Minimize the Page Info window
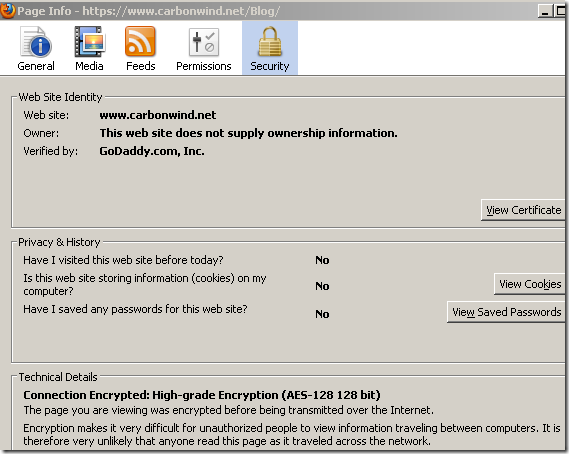The width and height of the screenshot is (569, 454). tap(545, 11)
